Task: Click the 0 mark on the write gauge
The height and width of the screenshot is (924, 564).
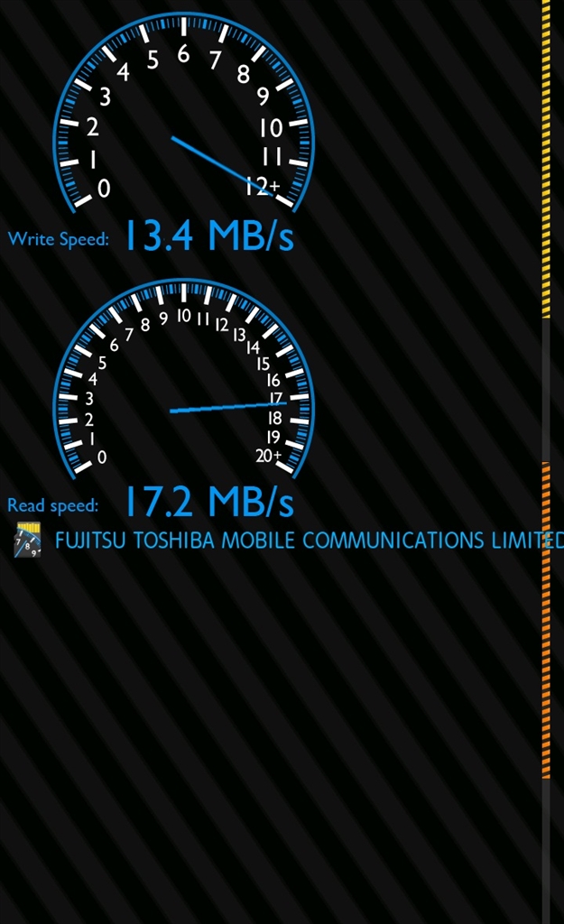Action: click(104, 189)
